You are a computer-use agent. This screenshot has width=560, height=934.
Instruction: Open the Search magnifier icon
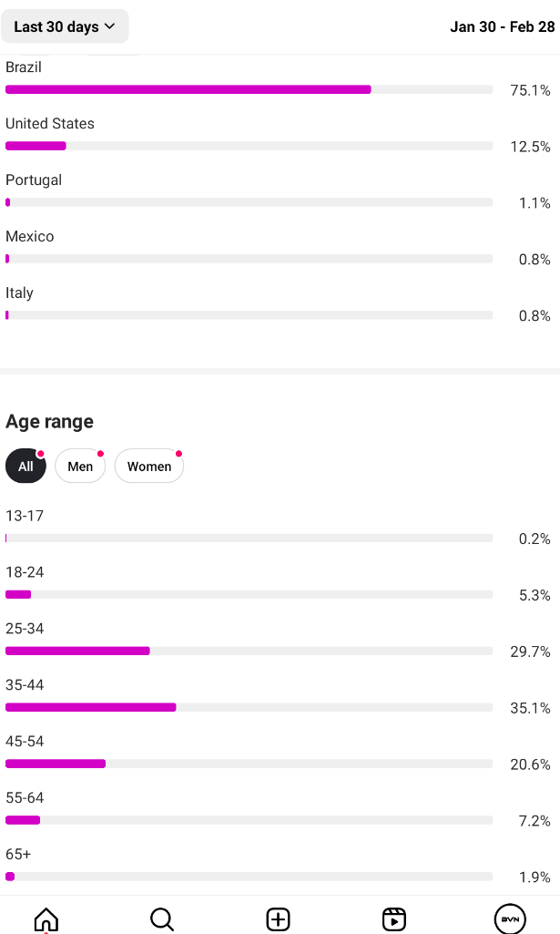click(x=161, y=919)
